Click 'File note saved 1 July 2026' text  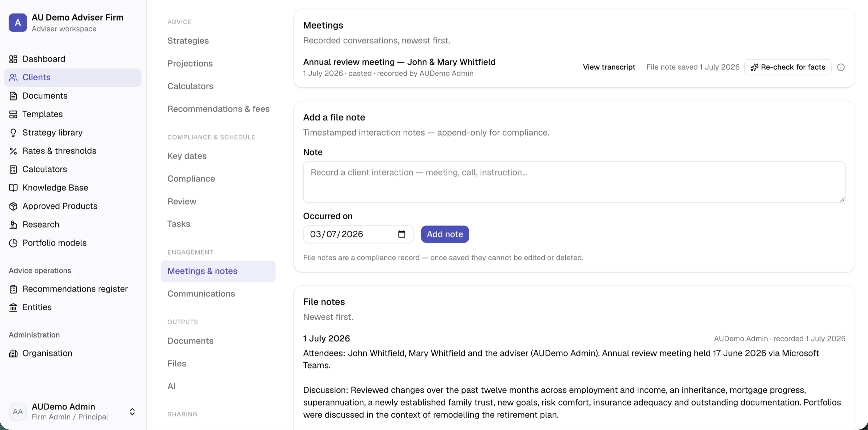tap(693, 67)
